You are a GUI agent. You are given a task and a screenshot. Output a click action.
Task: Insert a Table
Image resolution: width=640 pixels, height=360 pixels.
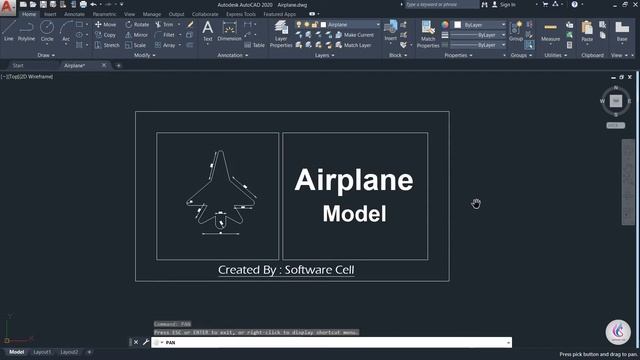click(255, 45)
